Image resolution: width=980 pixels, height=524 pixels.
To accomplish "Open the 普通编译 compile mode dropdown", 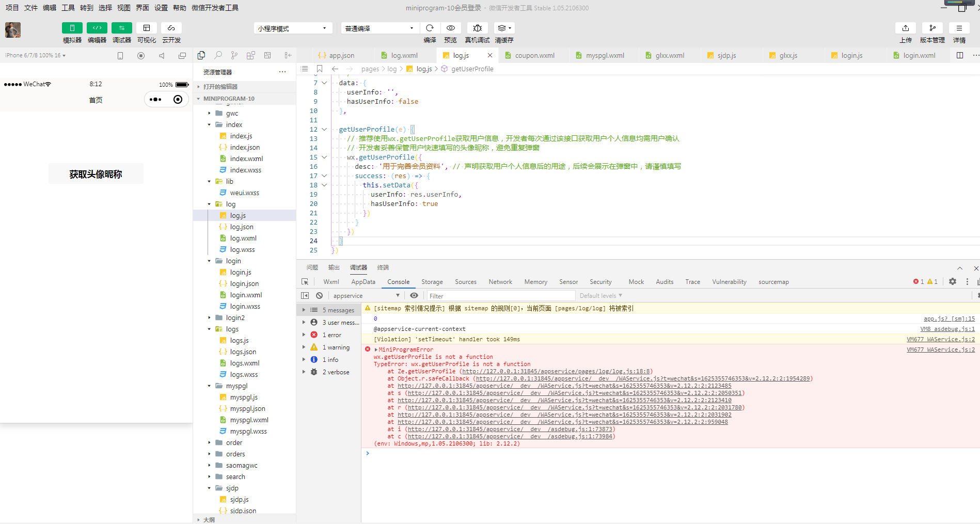I will point(380,28).
